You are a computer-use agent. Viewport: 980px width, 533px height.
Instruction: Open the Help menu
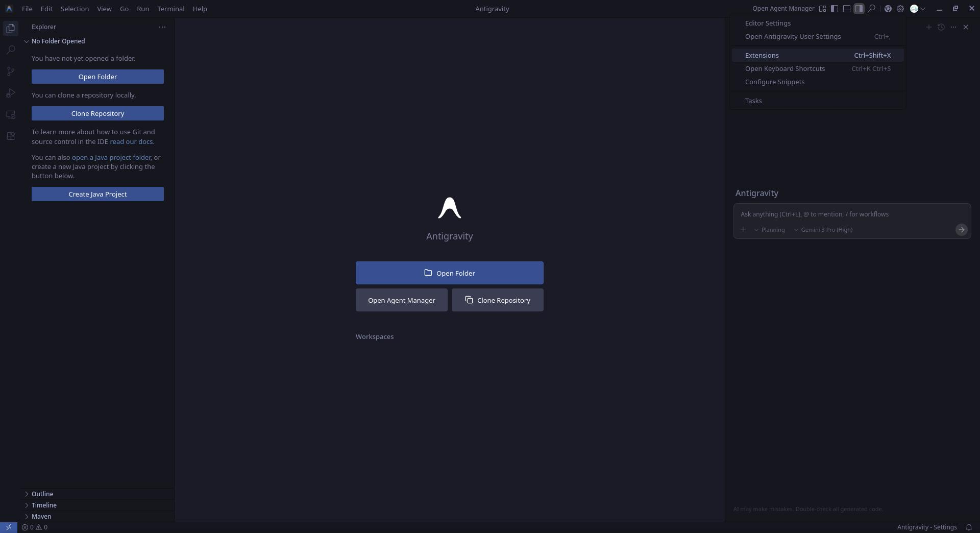coord(200,9)
